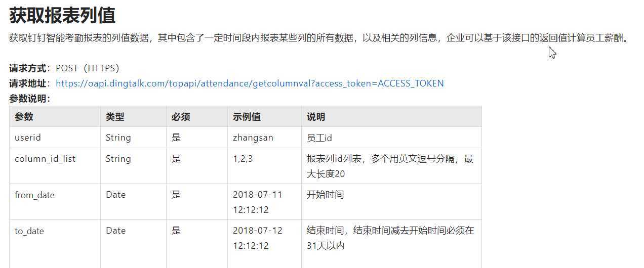The height and width of the screenshot is (268, 644).
Task: Click the 必须 column header
Action: [181, 117]
